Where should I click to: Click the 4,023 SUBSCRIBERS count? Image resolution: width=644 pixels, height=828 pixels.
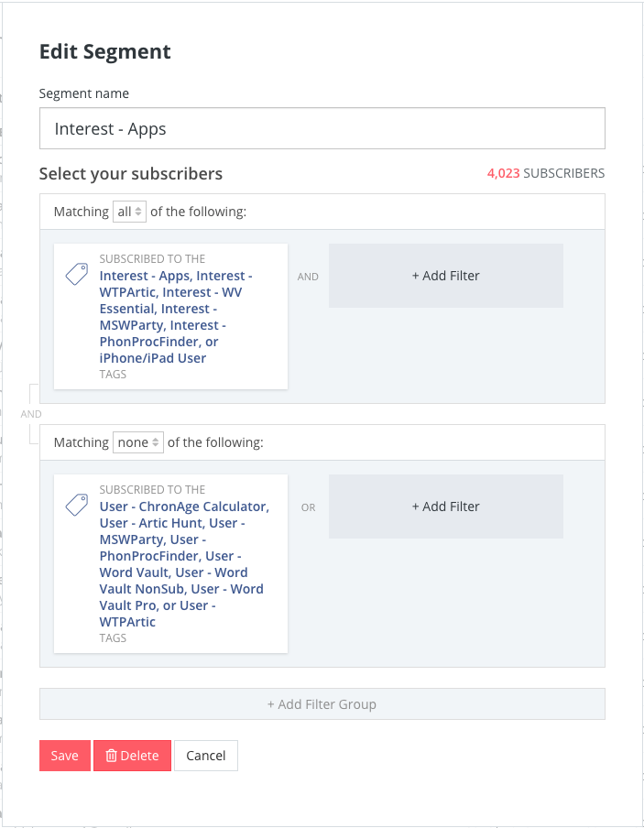coord(546,173)
